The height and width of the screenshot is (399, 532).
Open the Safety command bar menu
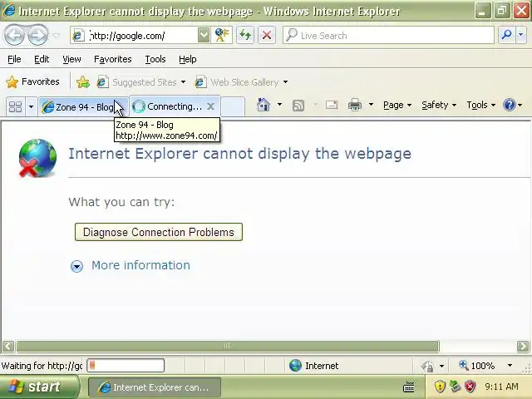(439, 106)
